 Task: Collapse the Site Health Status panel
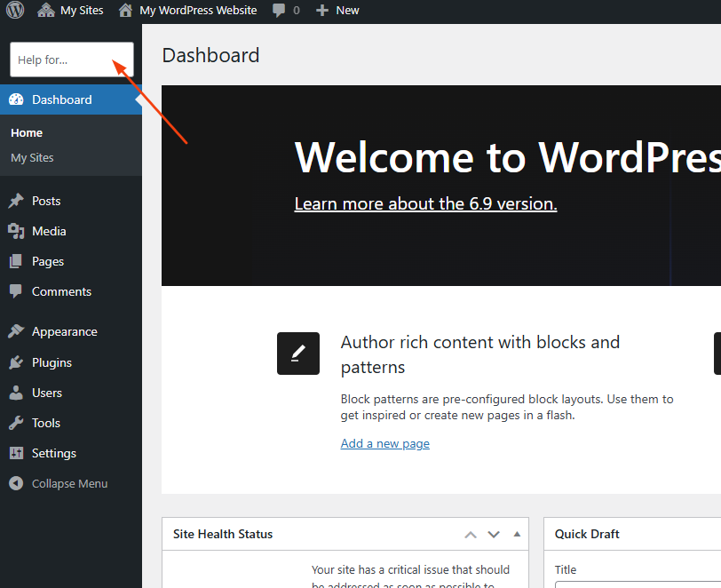[517, 534]
